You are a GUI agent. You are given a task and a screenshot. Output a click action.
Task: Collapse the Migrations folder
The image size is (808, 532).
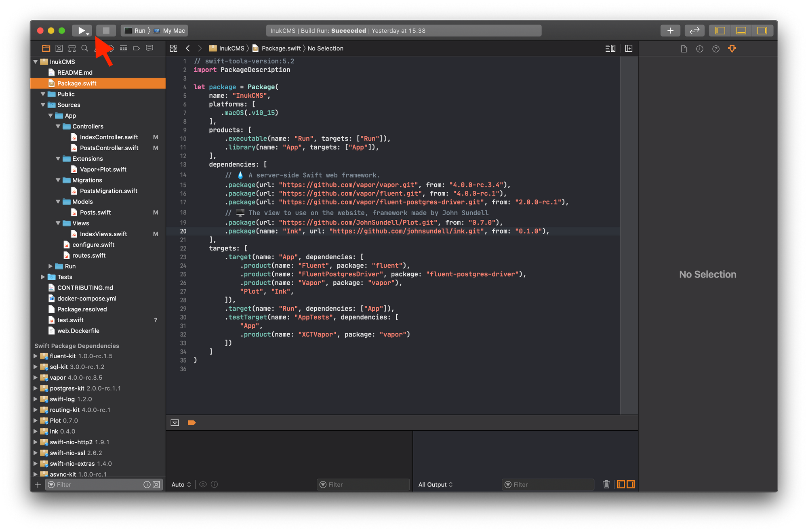pyautogui.click(x=58, y=180)
